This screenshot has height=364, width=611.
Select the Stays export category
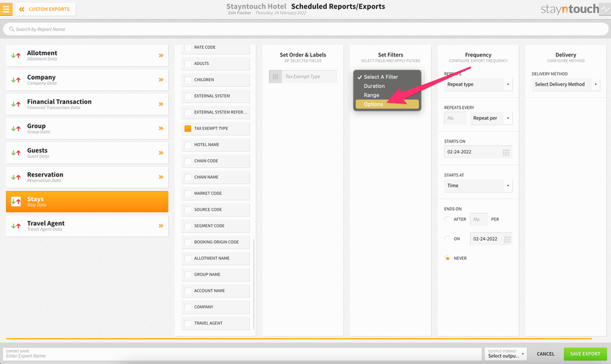coord(87,202)
